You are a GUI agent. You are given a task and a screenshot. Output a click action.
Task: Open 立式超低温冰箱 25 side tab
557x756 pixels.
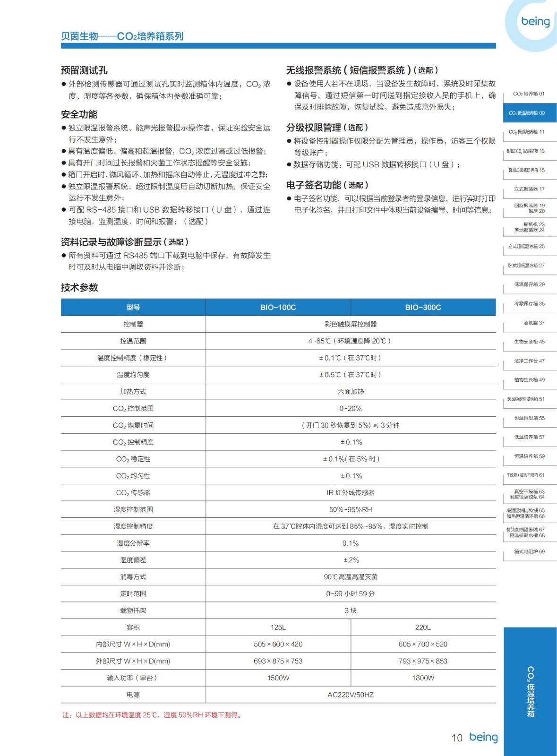point(529,247)
